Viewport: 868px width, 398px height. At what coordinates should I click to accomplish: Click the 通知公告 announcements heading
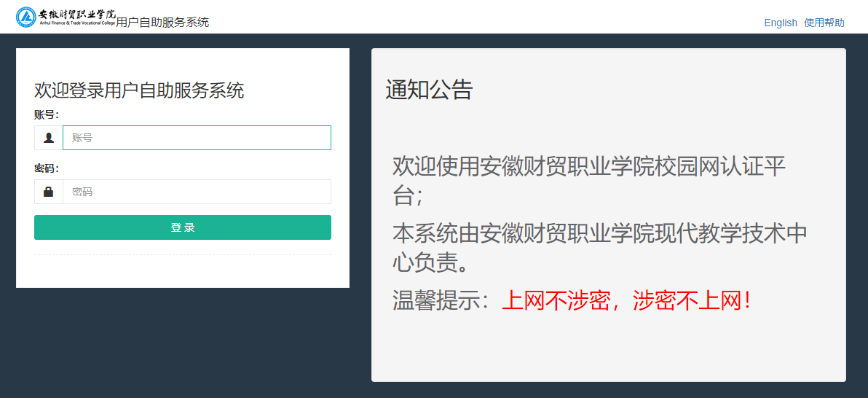pos(429,90)
